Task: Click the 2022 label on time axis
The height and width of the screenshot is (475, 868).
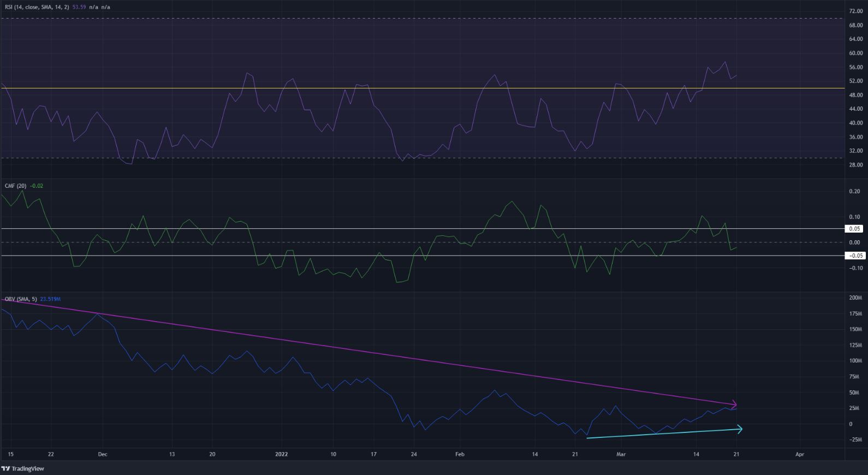Action: click(282, 454)
